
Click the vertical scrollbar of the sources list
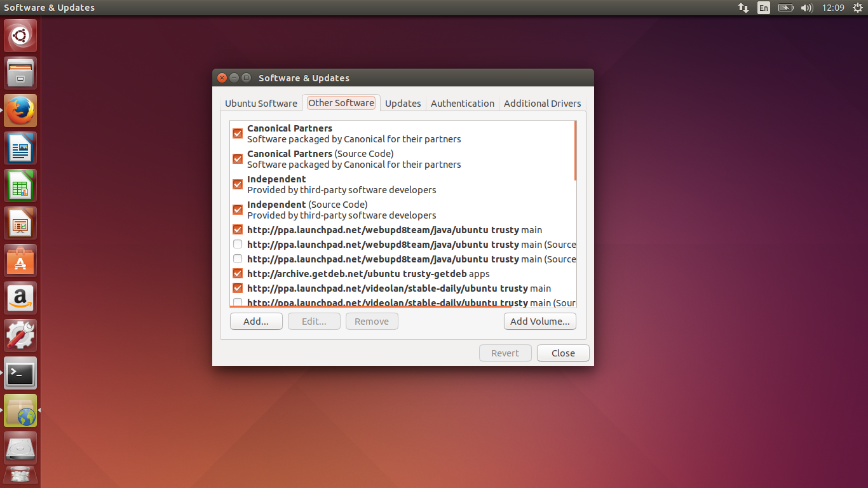click(575, 151)
